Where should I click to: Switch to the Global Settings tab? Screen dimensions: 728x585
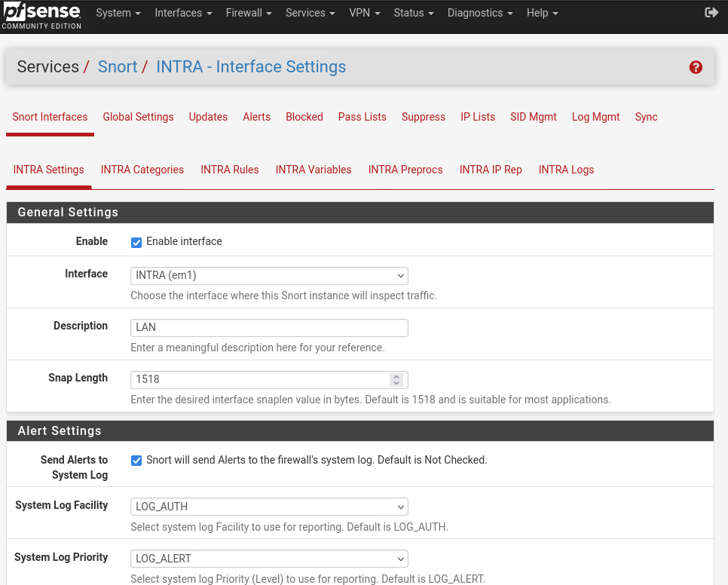[139, 117]
